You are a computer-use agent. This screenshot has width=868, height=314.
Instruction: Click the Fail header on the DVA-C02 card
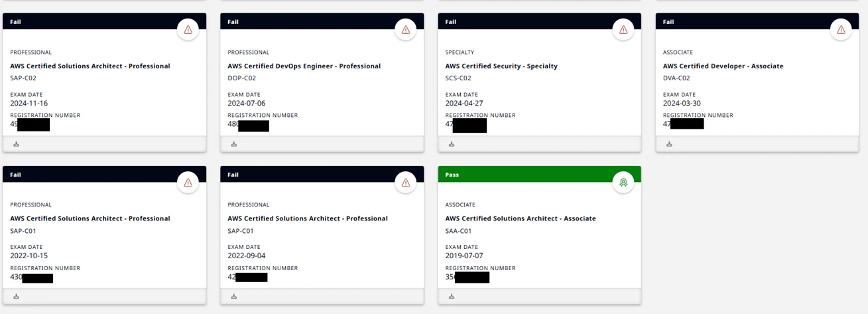pyautogui.click(x=757, y=21)
